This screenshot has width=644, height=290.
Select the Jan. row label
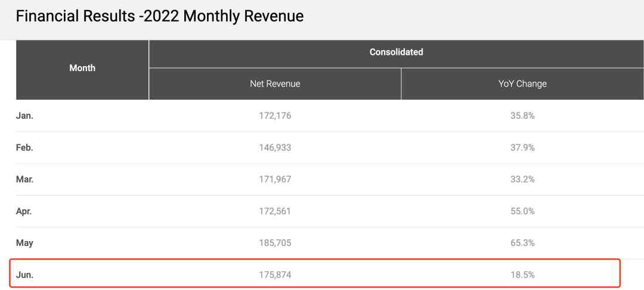24,116
